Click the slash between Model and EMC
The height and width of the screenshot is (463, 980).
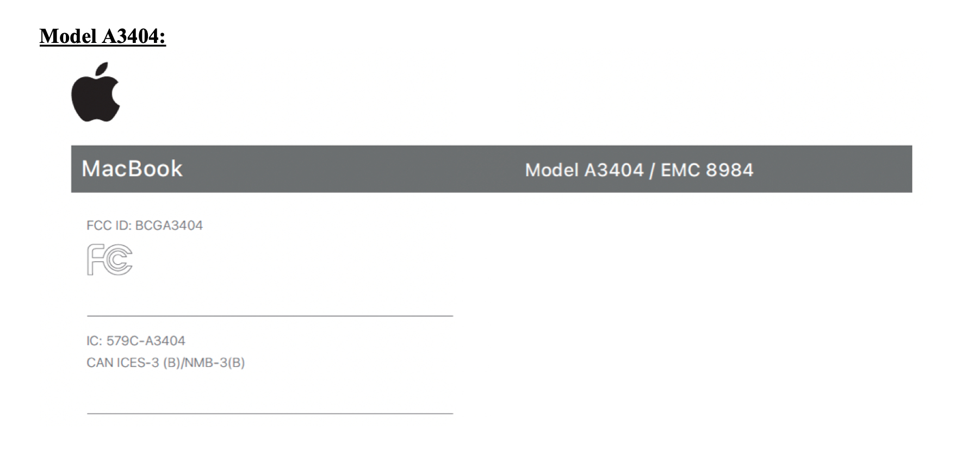coord(652,170)
